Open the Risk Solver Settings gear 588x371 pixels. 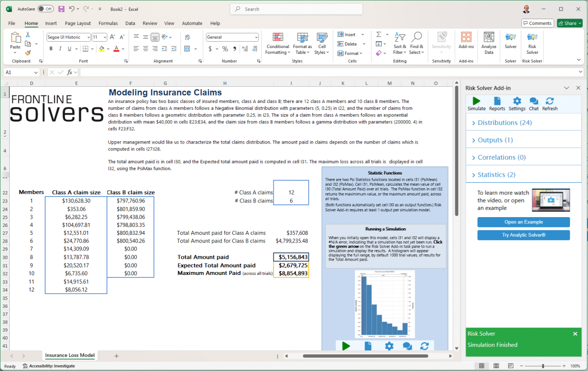pos(516,101)
